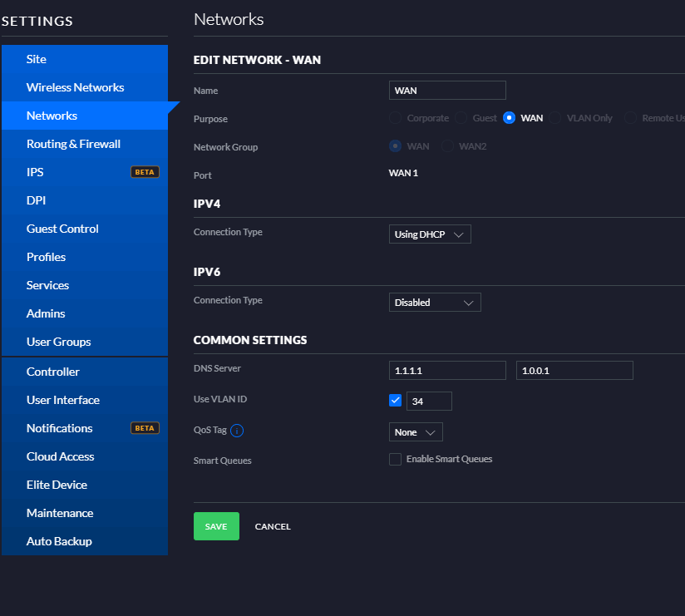Click the secondary DNS field 1.0.0.1
Viewport: 685px width, 616px height.
[x=574, y=370]
